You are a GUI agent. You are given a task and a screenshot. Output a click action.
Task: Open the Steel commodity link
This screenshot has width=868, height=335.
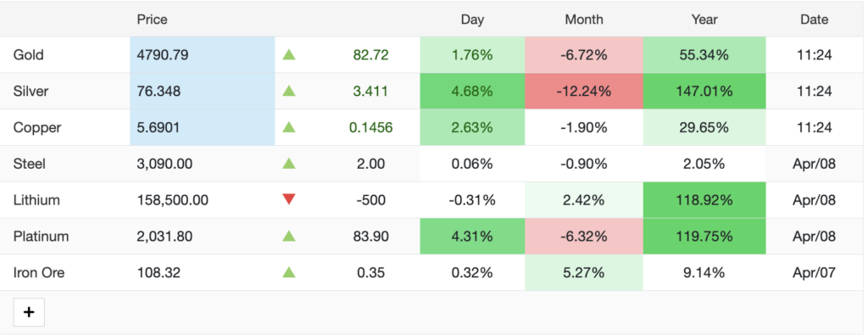click(30, 164)
